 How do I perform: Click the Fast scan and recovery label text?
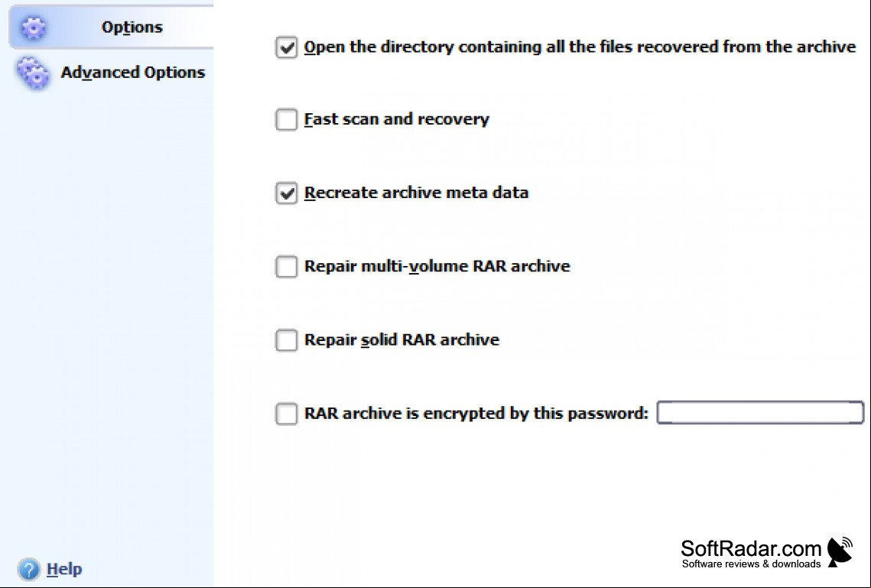[397, 119]
